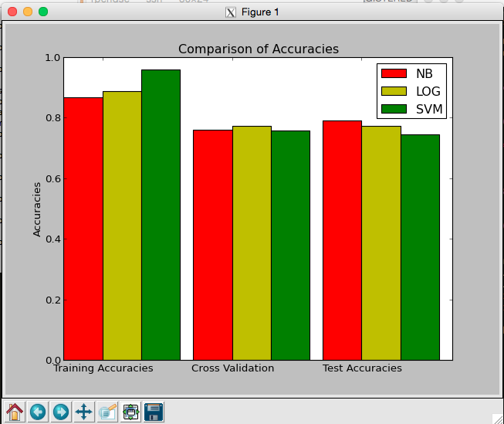Click the Cross Validation x label
The height and width of the screenshot is (424, 504).
[x=233, y=368]
